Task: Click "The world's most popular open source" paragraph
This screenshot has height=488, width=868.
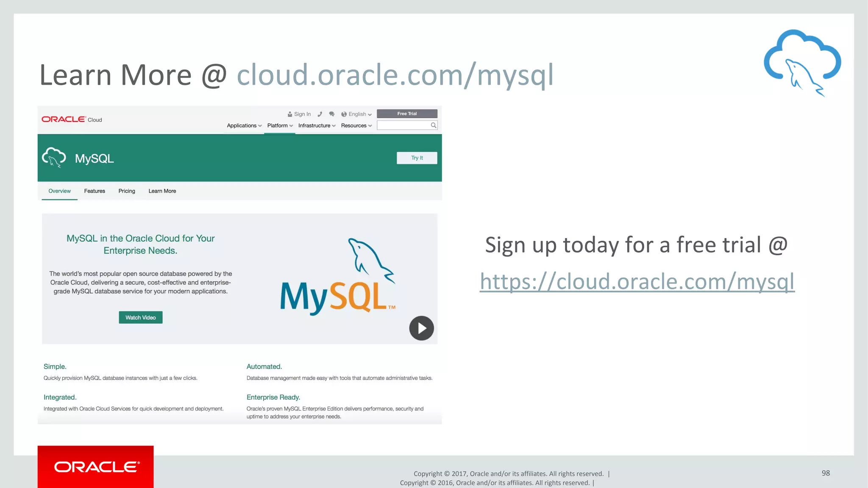Action: [x=141, y=283]
